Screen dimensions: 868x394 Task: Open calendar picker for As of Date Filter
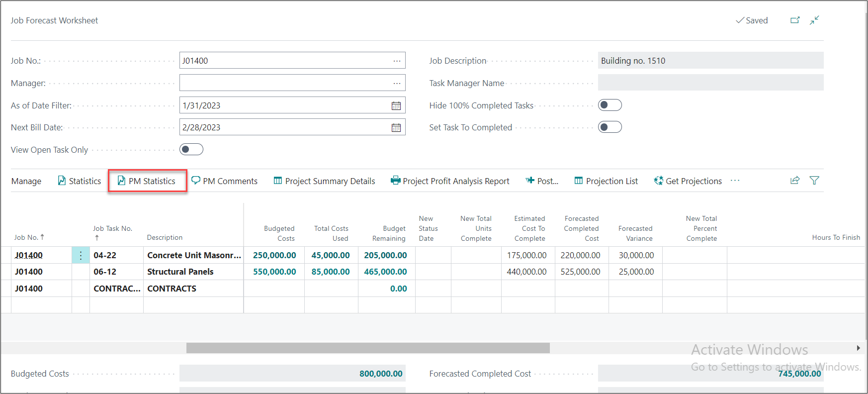396,105
